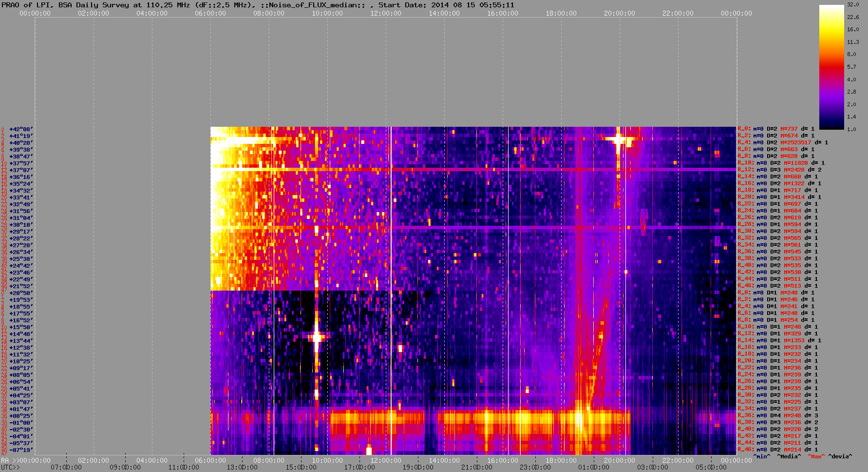Click 12:00:00 on the top time axis
Image resolution: width=868 pixels, height=472 pixels.
click(386, 13)
